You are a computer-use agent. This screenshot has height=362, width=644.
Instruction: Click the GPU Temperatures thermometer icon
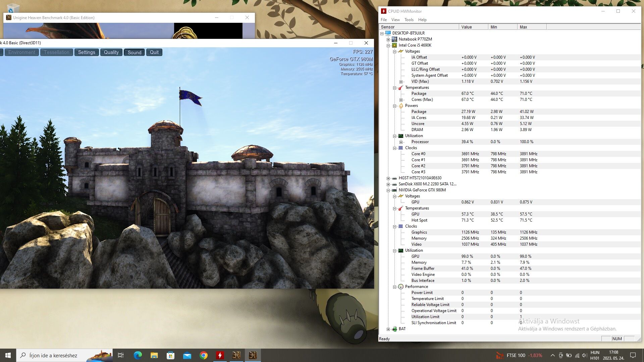pos(400,208)
